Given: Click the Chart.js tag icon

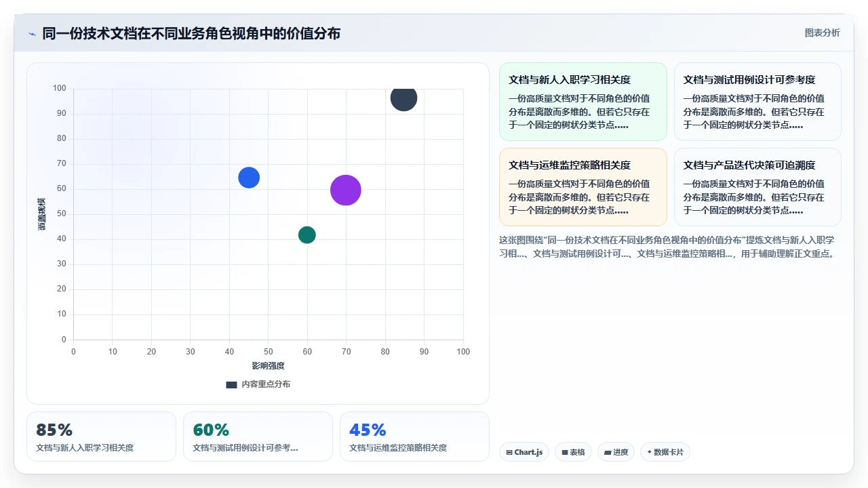Looking at the screenshot, I should (509, 452).
